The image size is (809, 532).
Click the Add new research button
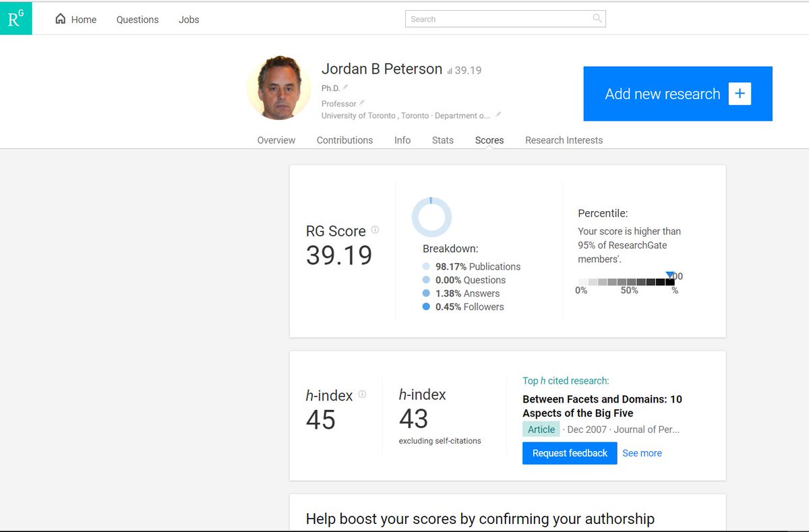678,94
